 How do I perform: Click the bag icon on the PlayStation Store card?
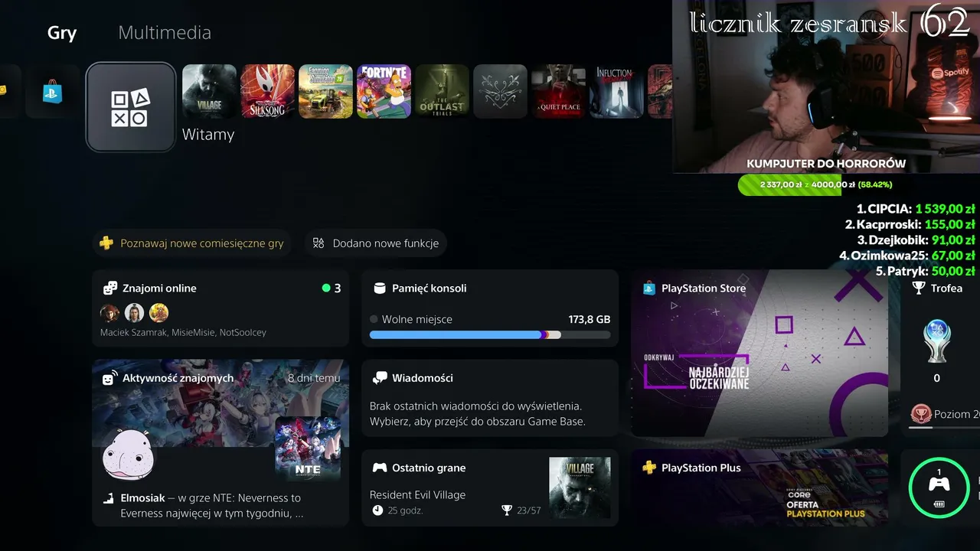tap(649, 289)
